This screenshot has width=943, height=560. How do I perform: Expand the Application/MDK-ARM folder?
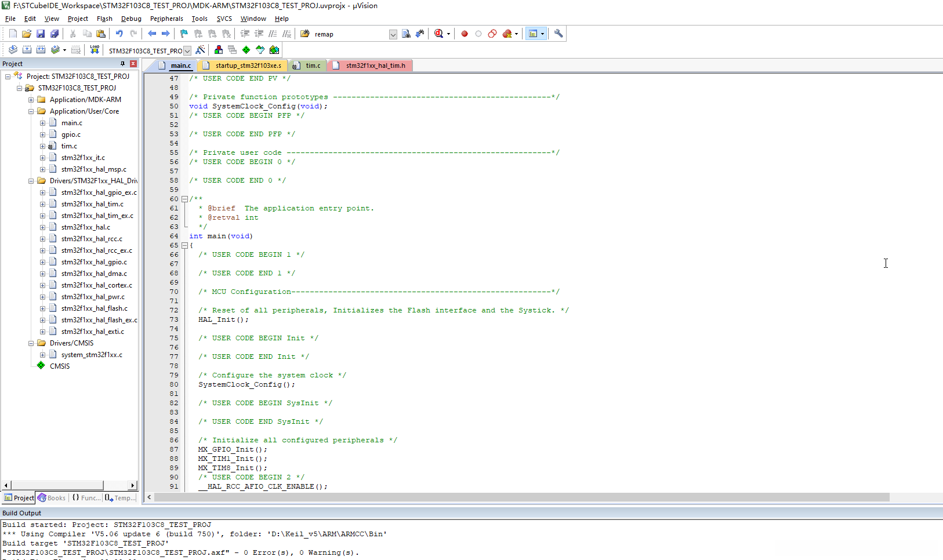coord(31,100)
